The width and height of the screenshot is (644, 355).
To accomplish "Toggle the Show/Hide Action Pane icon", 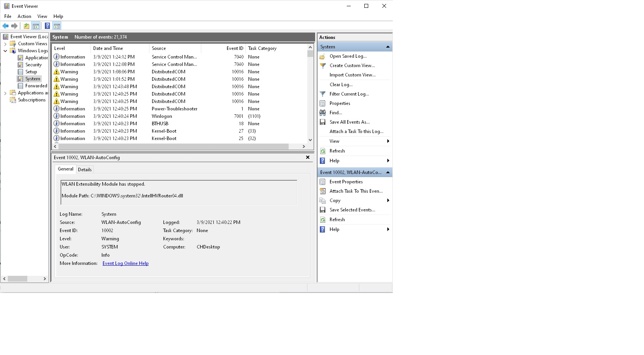I will [57, 26].
